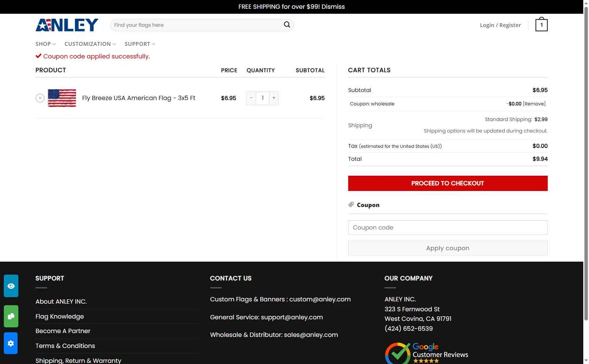Open the blue eye accessibility widget
The height and width of the screenshot is (364, 589).
[11, 286]
